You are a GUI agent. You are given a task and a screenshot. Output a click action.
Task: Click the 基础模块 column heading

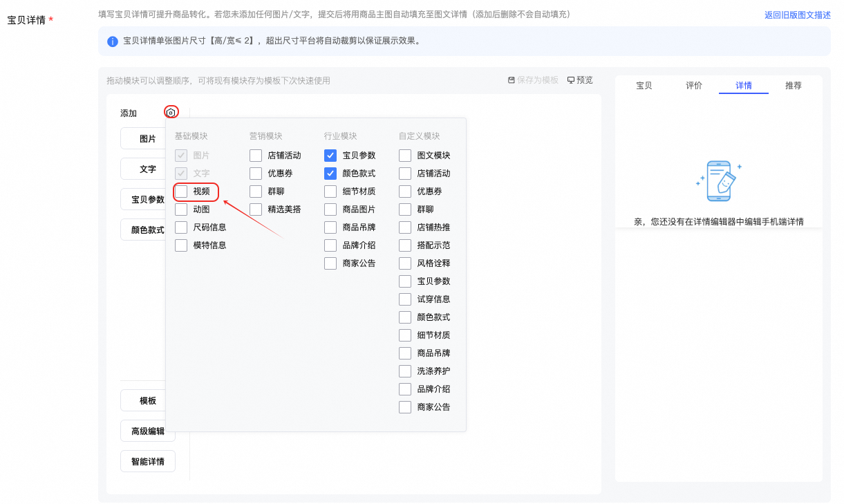(191, 136)
